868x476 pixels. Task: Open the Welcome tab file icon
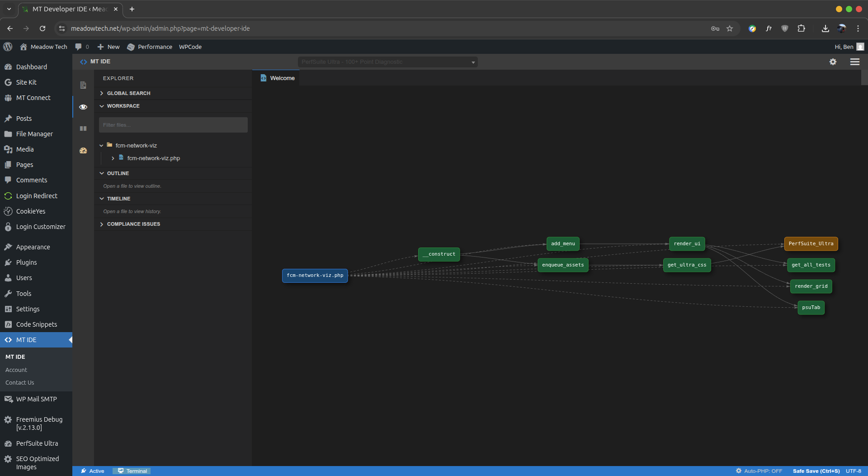pos(264,78)
